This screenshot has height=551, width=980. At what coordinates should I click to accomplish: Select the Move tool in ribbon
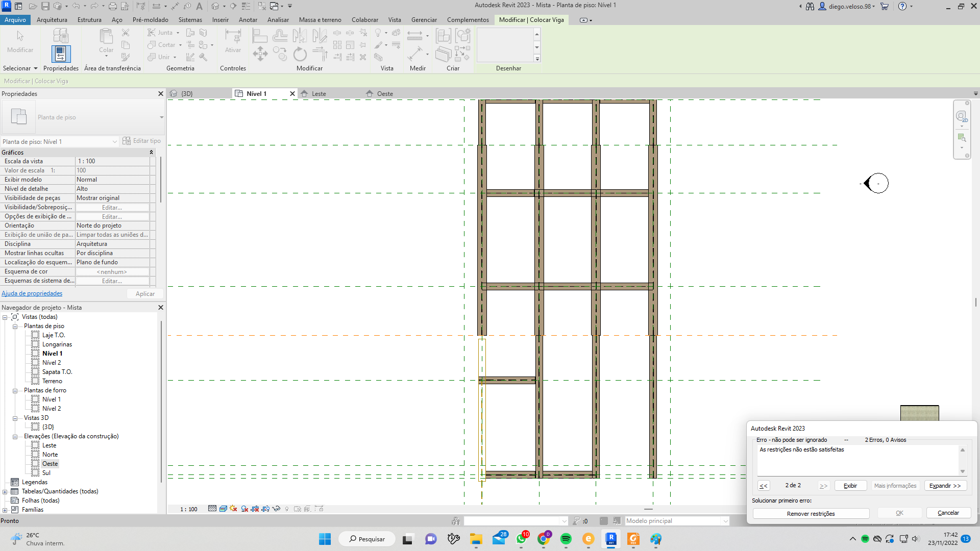[260, 54]
